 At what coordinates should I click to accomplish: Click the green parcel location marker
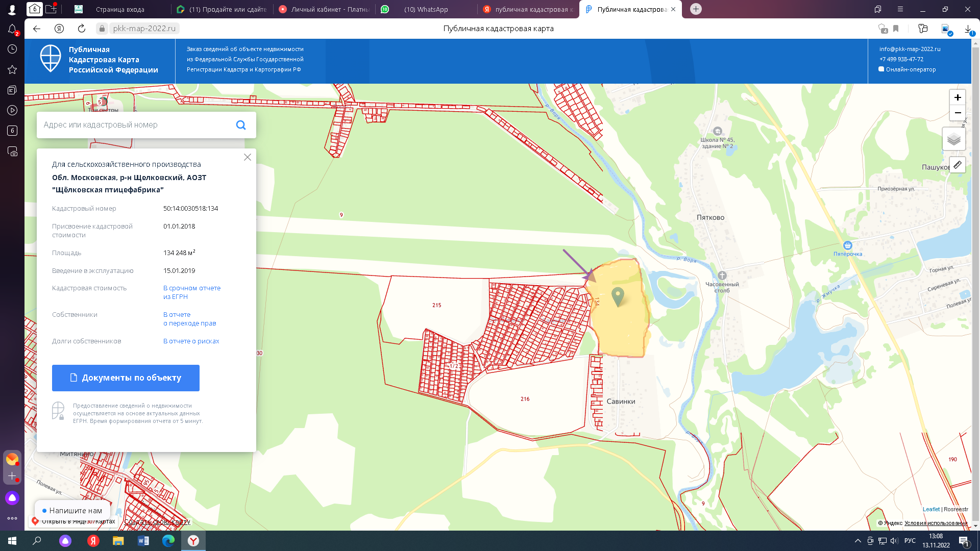click(x=618, y=296)
